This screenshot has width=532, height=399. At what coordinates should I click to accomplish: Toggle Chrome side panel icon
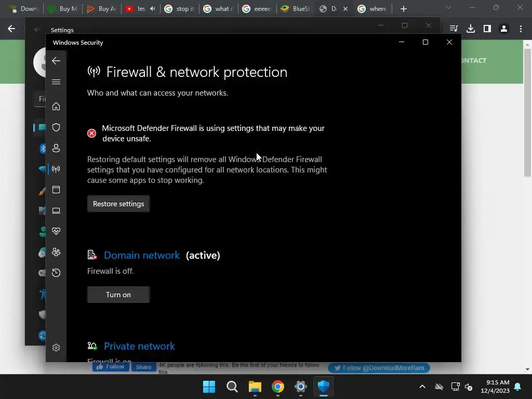click(487, 29)
